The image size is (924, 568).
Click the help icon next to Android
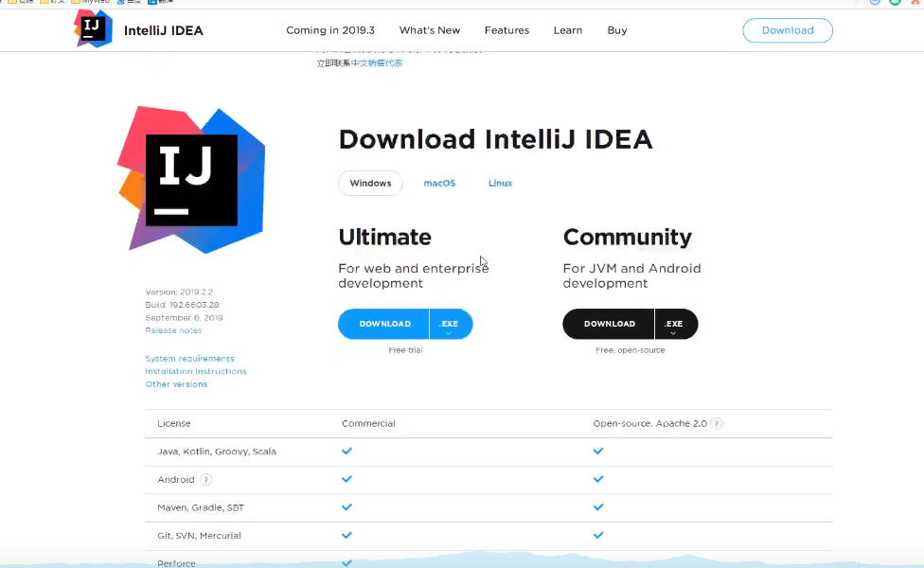click(205, 480)
